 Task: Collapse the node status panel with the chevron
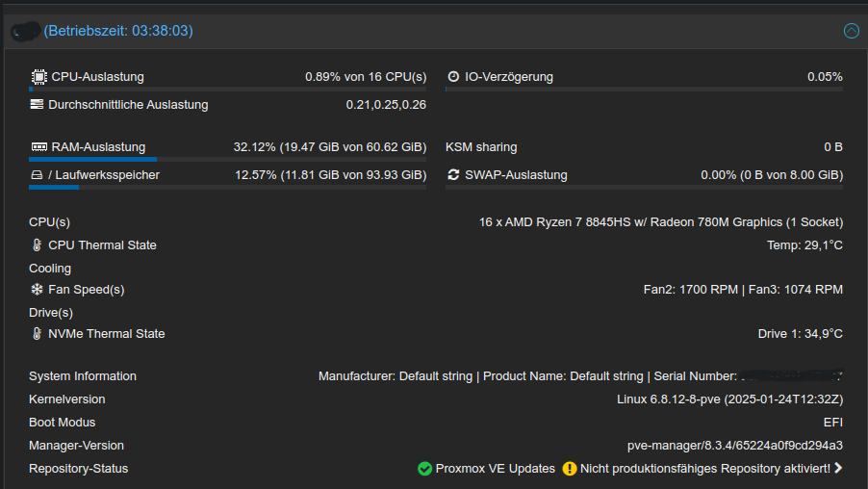(x=851, y=31)
